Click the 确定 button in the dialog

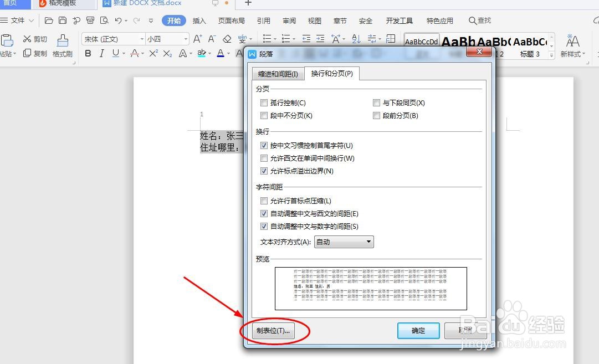click(418, 330)
